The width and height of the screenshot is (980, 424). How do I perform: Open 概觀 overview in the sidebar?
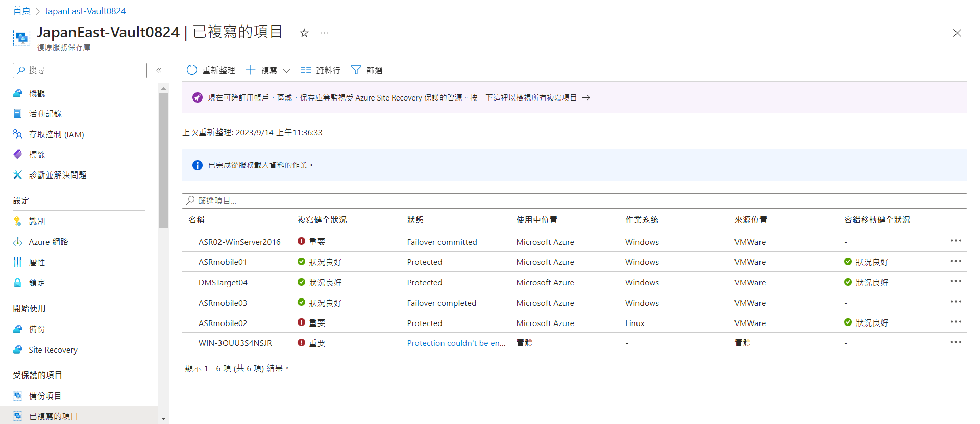[x=37, y=93]
